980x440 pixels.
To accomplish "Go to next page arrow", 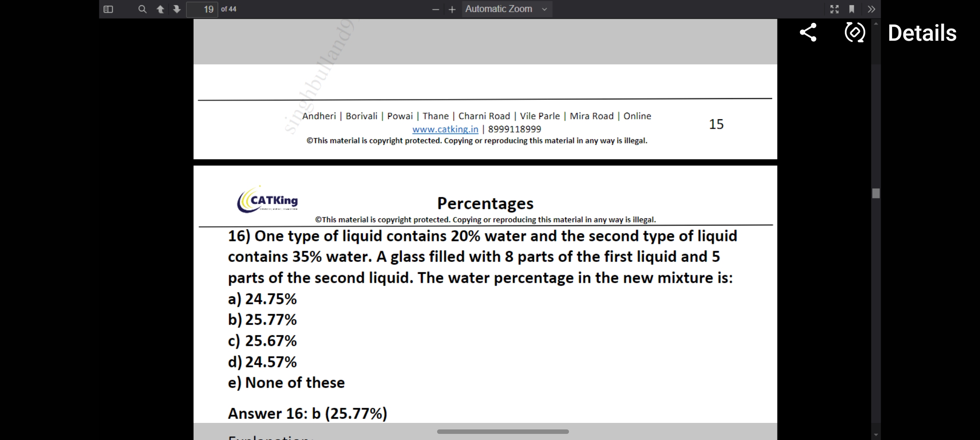I will [x=177, y=9].
